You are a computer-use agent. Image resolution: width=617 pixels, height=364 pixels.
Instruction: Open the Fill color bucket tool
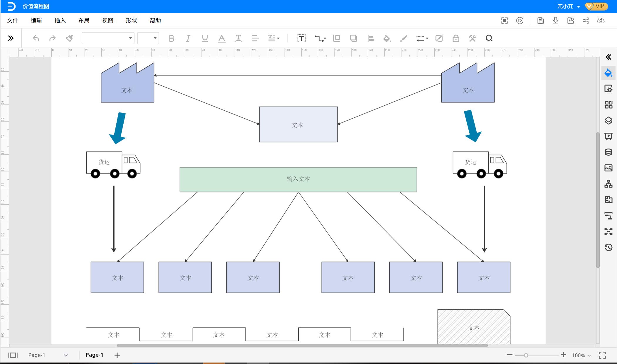click(x=387, y=38)
